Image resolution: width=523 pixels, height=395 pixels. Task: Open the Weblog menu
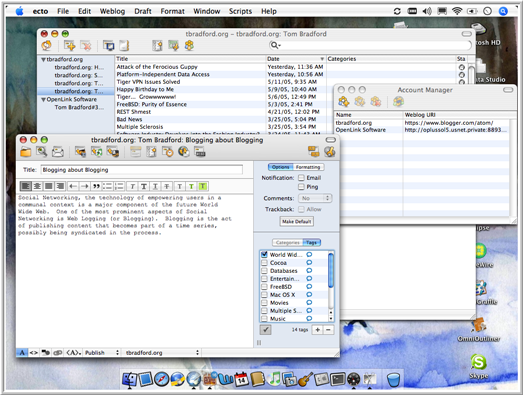coord(112,11)
